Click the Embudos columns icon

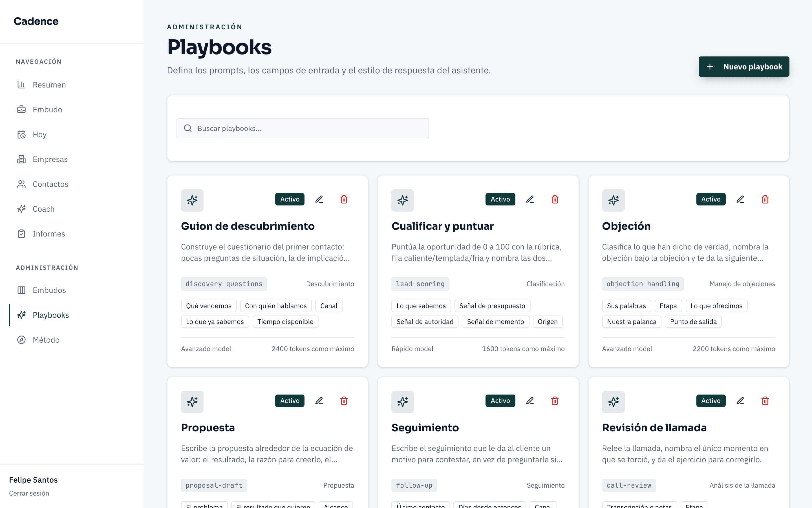[x=21, y=290]
